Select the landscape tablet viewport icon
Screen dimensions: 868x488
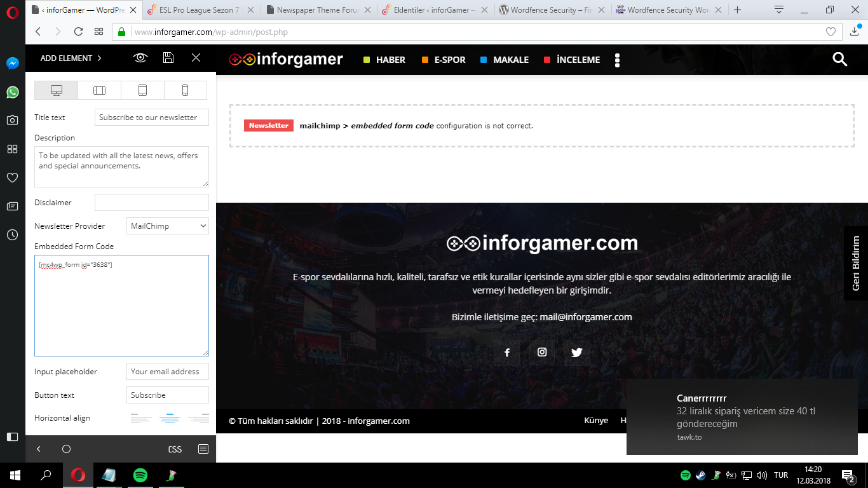click(x=99, y=90)
